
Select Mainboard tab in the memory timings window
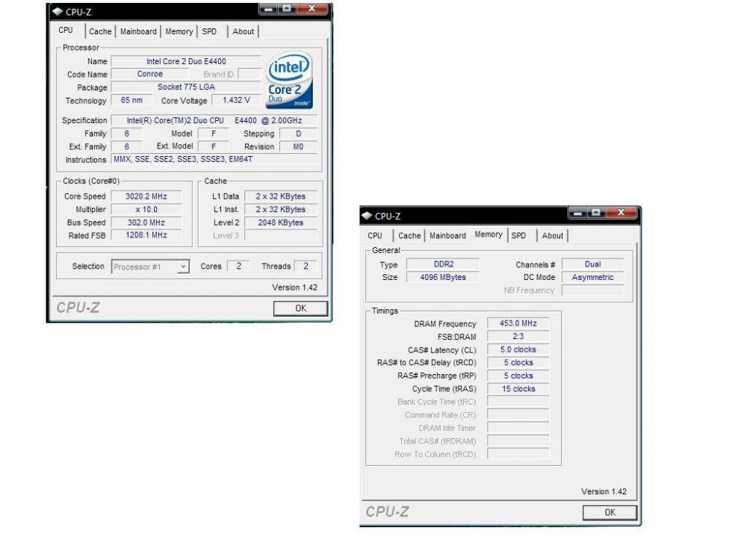coord(447,236)
